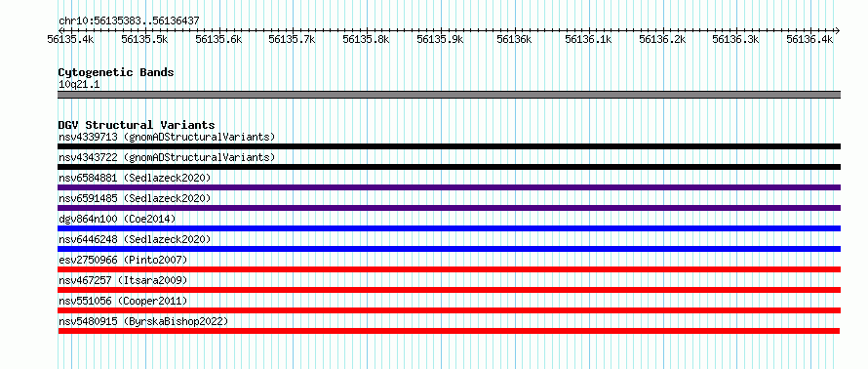868x369 pixels.
Task: Click the 56135.5k ruler tick label
Action: click(144, 39)
